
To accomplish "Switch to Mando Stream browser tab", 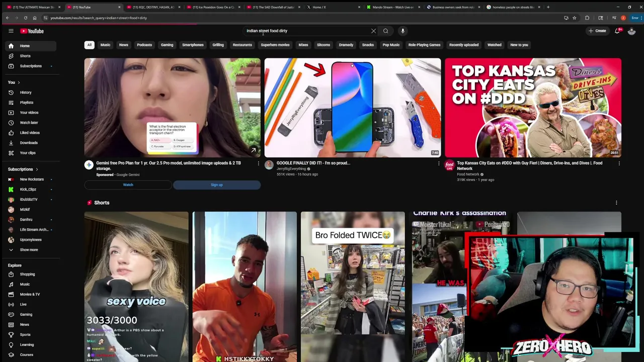I will pyautogui.click(x=393, y=7).
